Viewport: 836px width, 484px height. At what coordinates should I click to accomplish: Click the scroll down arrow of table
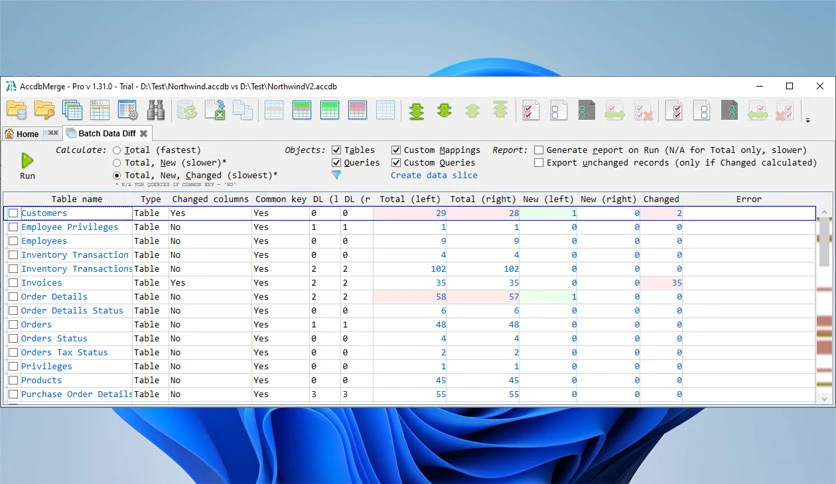(x=824, y=399)
